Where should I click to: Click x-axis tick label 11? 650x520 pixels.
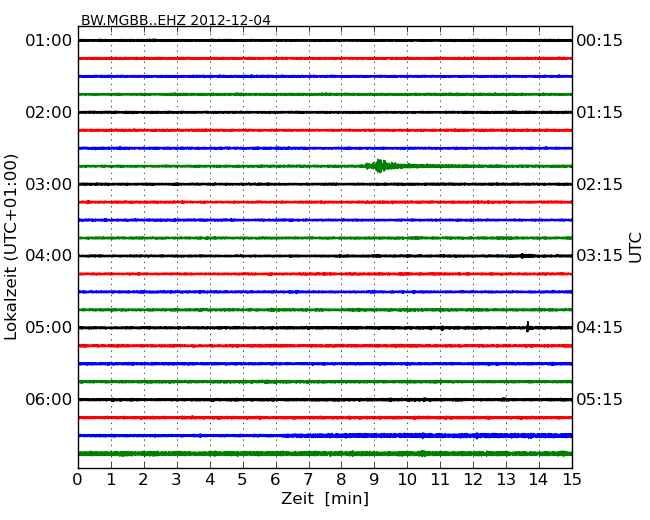tap(440, 480)
